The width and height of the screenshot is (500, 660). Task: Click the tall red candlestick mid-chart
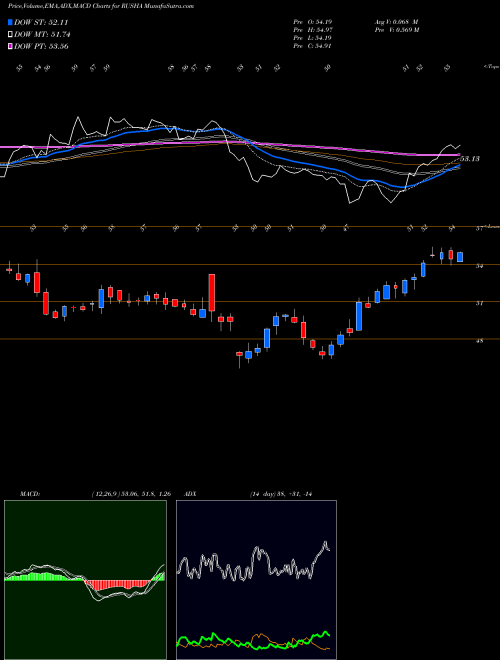tap(212, 293)
